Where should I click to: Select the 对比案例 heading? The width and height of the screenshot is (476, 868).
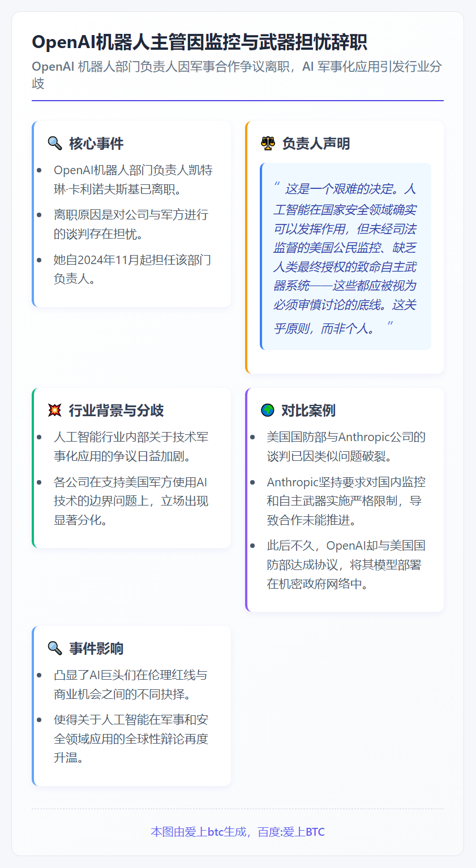click(308, 410)
